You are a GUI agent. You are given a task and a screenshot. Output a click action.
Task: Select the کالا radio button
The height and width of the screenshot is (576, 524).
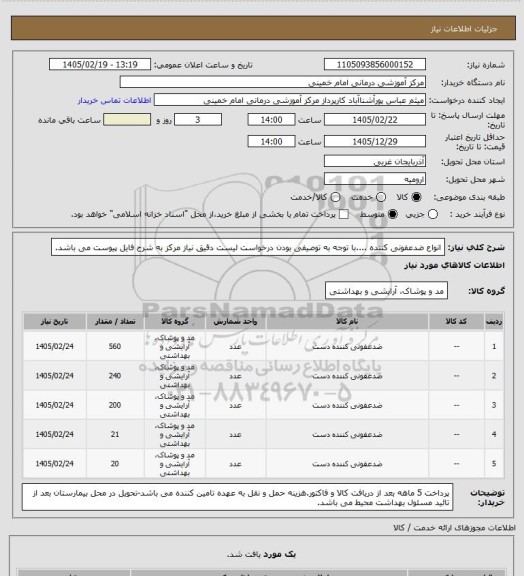click(x=416, y=197)
